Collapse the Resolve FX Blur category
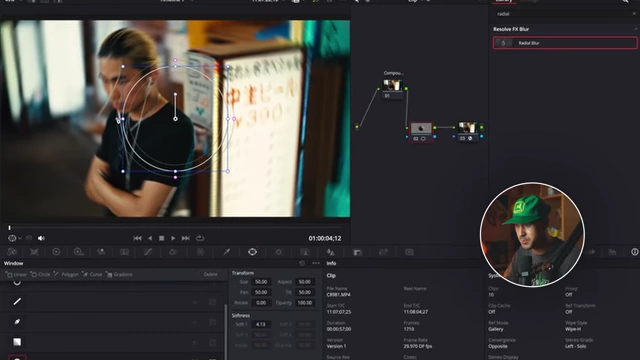This screenshot has width=640, height=360. (635, 29)
